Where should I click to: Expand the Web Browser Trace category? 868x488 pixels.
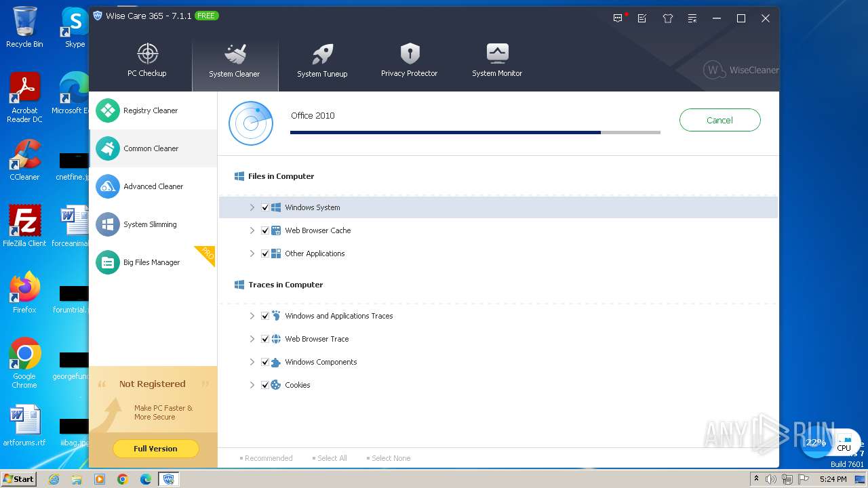pyautogui.click(x=252, y=339)
